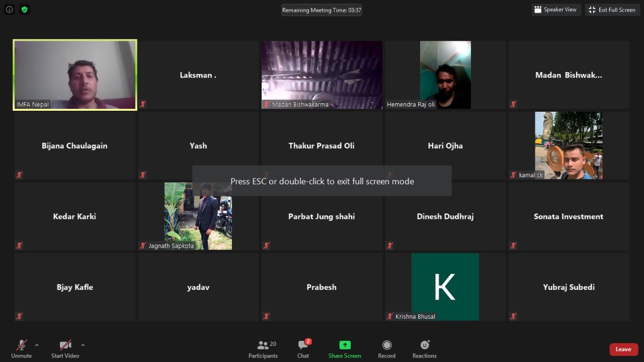644x362 pixels.
Task: Select the Krishna Bhusal K avatar tile
Action: tap(445, 287)
